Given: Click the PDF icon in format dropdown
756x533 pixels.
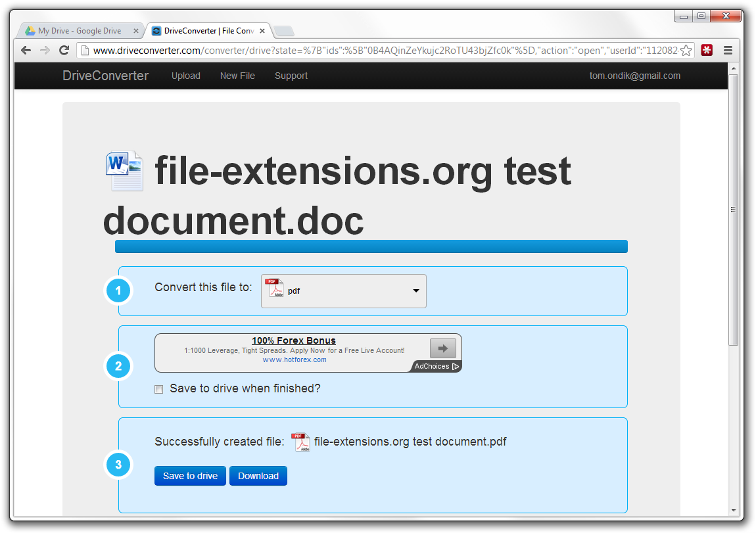Looking at the screenshot, I should click(275, 288).
